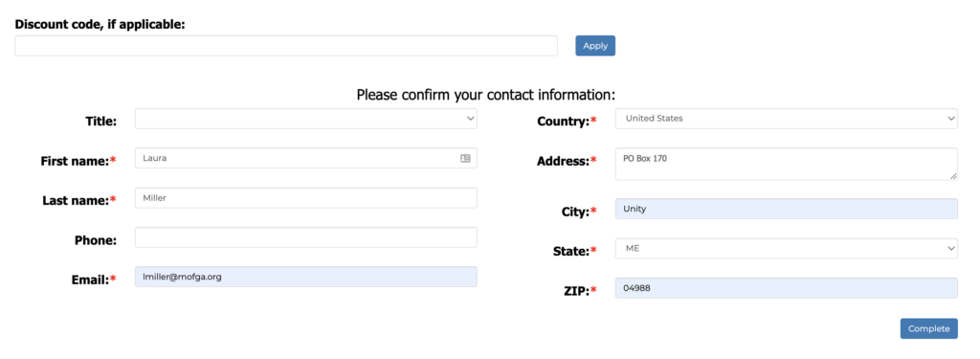Image resolution: width=980 pixels, height=359 pixels.
Task: Grab the Address box resize handle
Action: tap(953, 176)
